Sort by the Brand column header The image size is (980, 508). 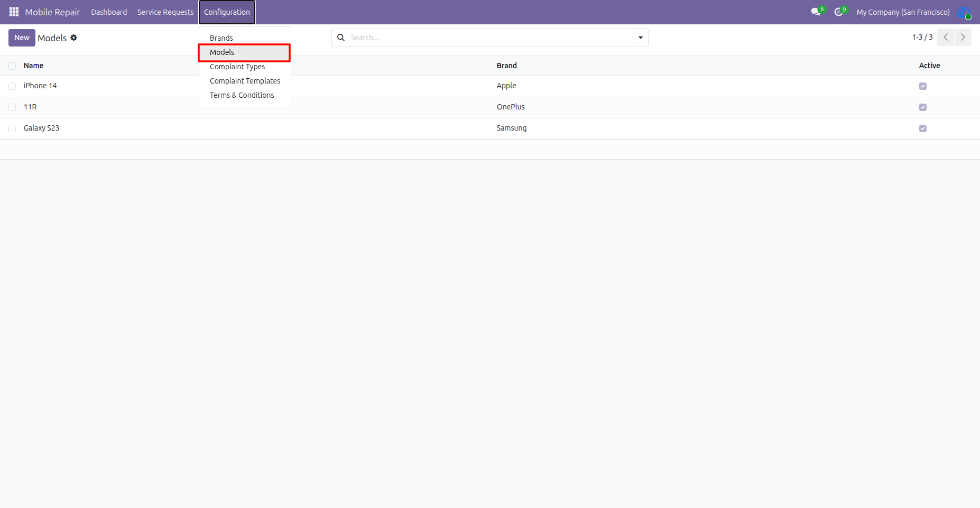point(507,66)
